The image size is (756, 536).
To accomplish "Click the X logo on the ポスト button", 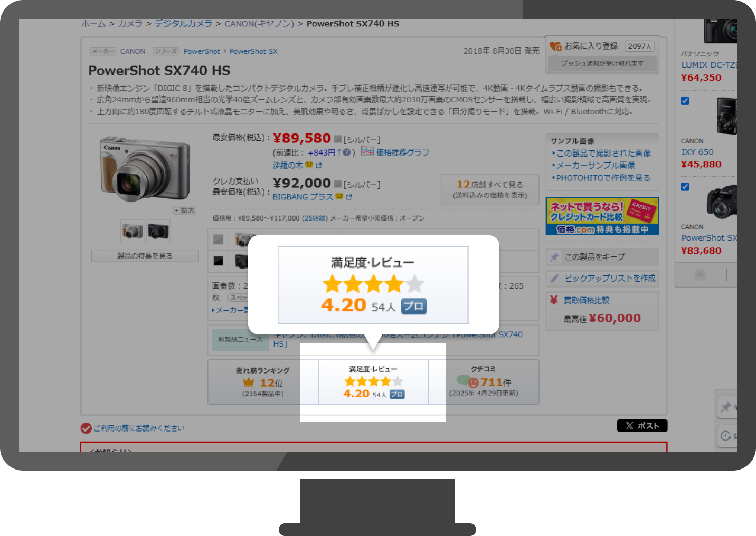I will pos(629,426).
